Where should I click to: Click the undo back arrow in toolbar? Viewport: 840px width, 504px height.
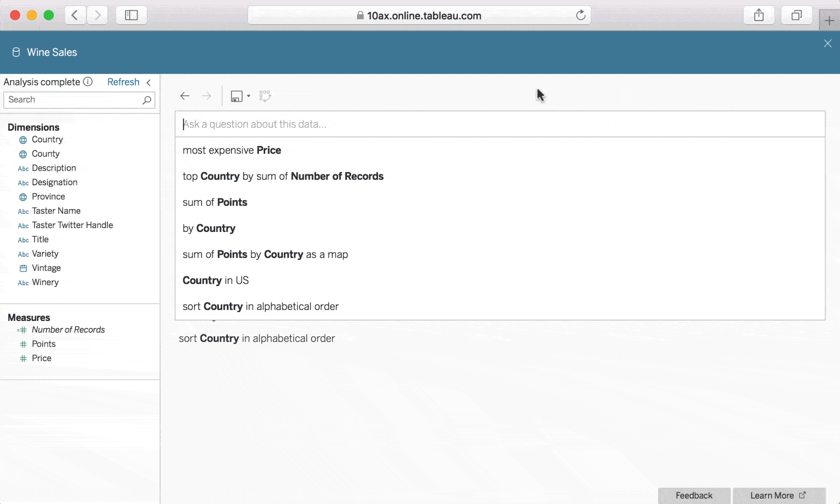pyautogui.click(x=185, y=96)
